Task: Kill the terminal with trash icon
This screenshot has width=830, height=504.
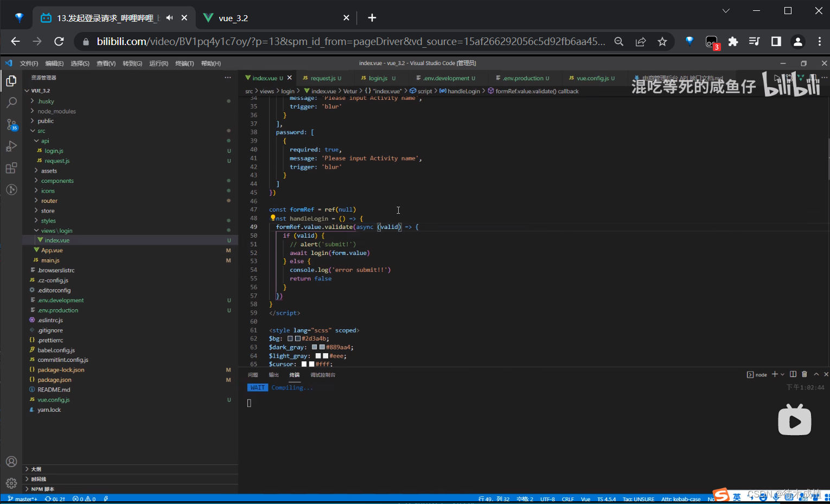Action: click(805, 374)
